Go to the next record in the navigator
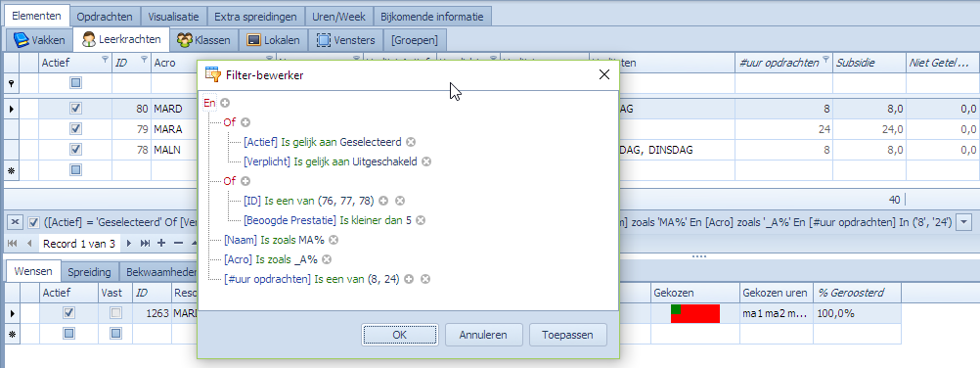 pyautogui.click(x=129, y=243)
